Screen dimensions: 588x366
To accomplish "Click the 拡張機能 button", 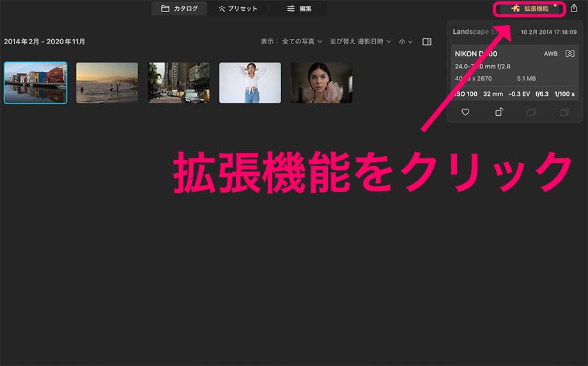I will click(529, 8).
